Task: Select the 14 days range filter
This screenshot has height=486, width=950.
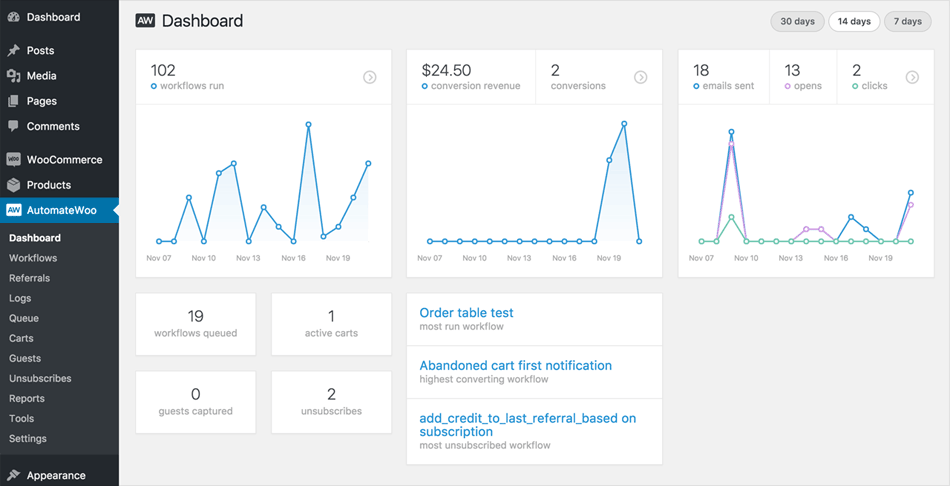Action: click(x=854, y=21)
